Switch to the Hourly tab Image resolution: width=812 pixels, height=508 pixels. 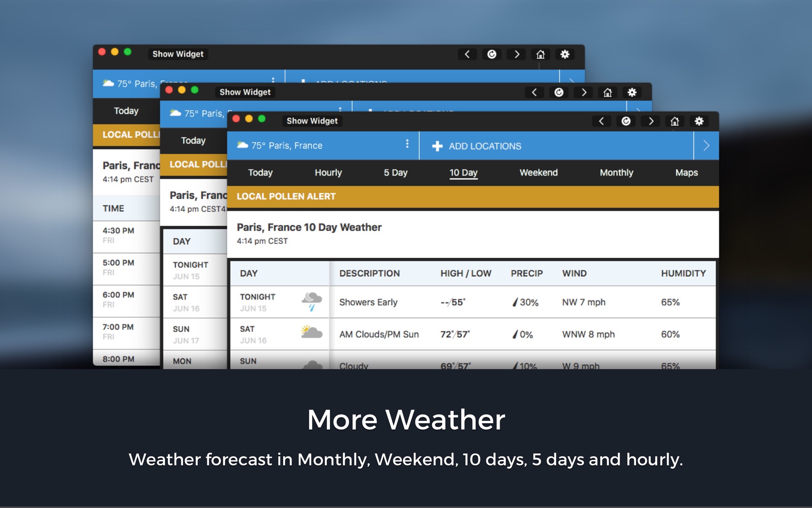(328, 173)
